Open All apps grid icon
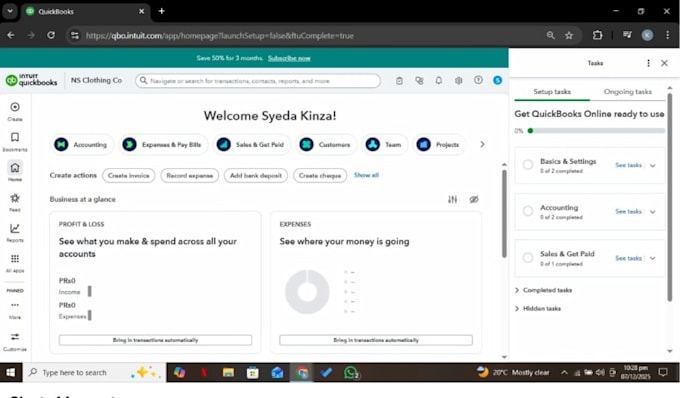 15,263
